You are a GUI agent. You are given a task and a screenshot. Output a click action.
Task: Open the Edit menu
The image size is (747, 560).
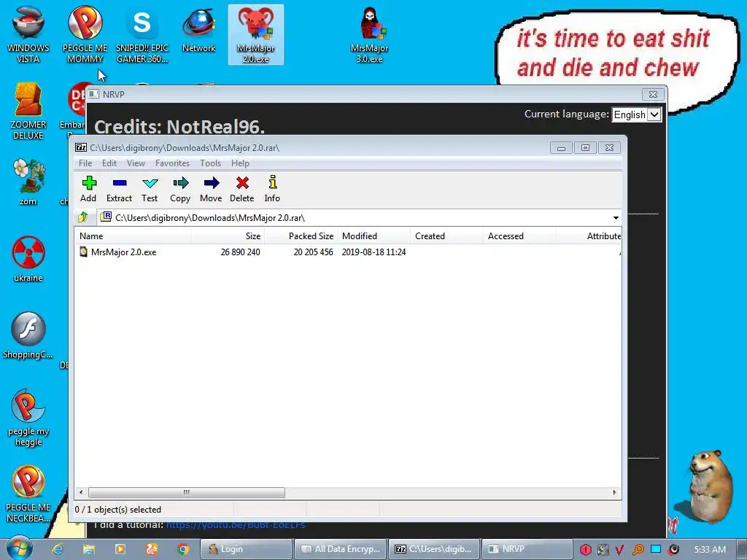109,163
